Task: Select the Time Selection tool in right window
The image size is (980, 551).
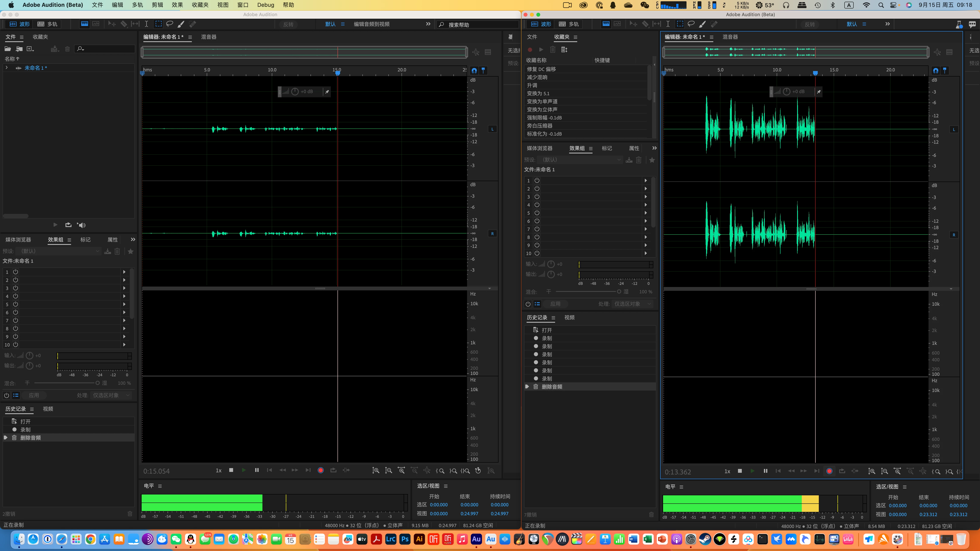Action: pos(668,24)
